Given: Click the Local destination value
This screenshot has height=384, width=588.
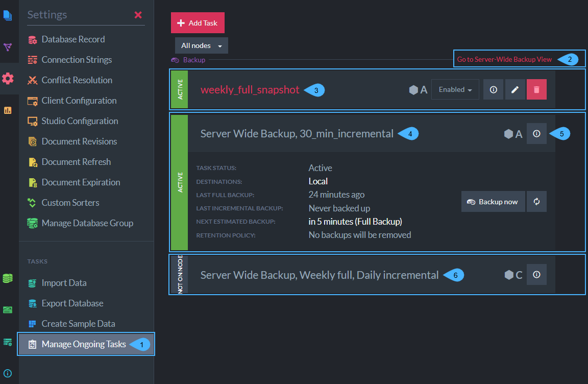Looking at the screenshot, I should point(318,181).
